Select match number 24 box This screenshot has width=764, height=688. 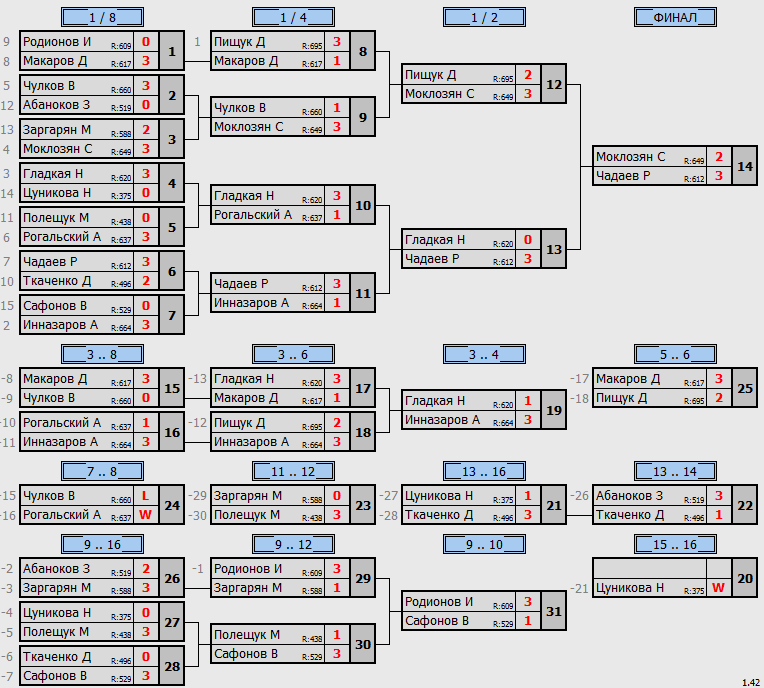pos(172,505)
